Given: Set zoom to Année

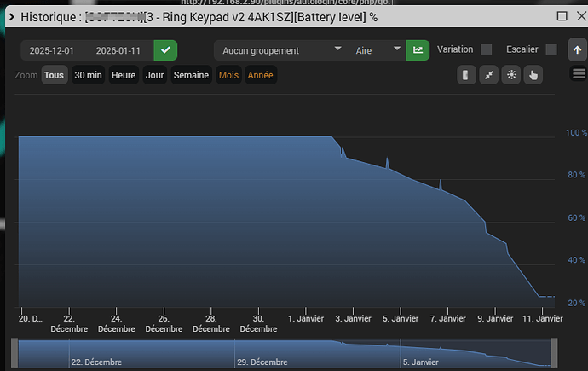Looking at the screenshot, I should tap(260, 75).
